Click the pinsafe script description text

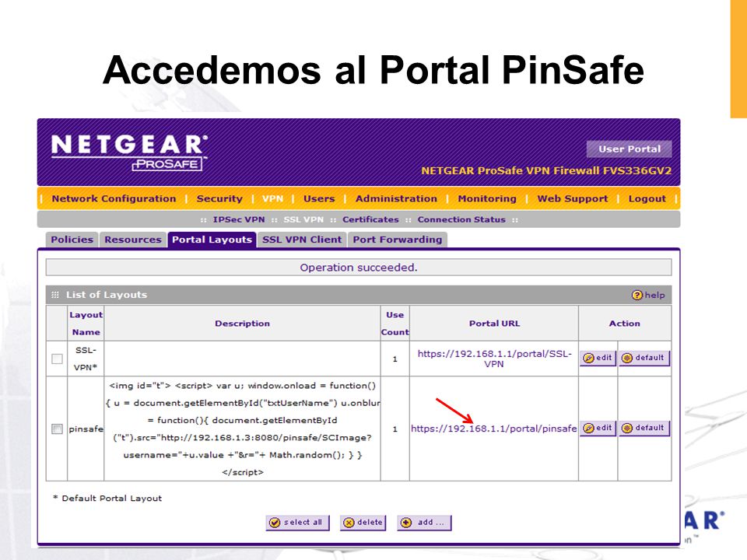(x=243, y=429)
